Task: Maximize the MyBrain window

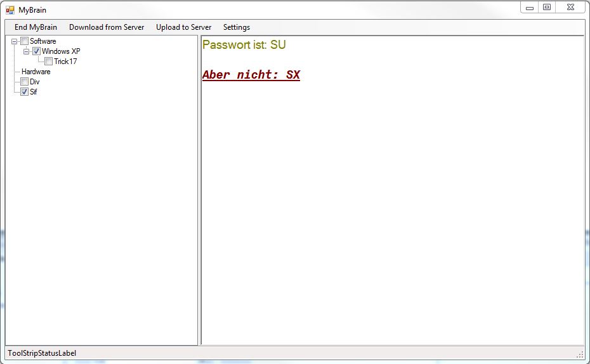Action: [x=547, y=8]
